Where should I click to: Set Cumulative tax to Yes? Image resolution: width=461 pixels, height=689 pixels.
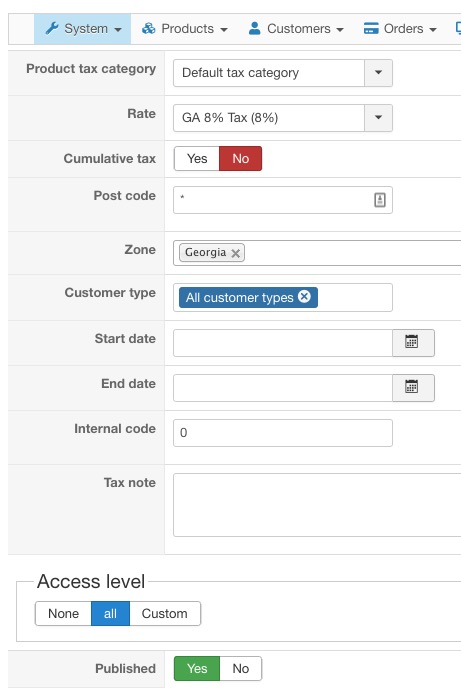click(197, 158)
